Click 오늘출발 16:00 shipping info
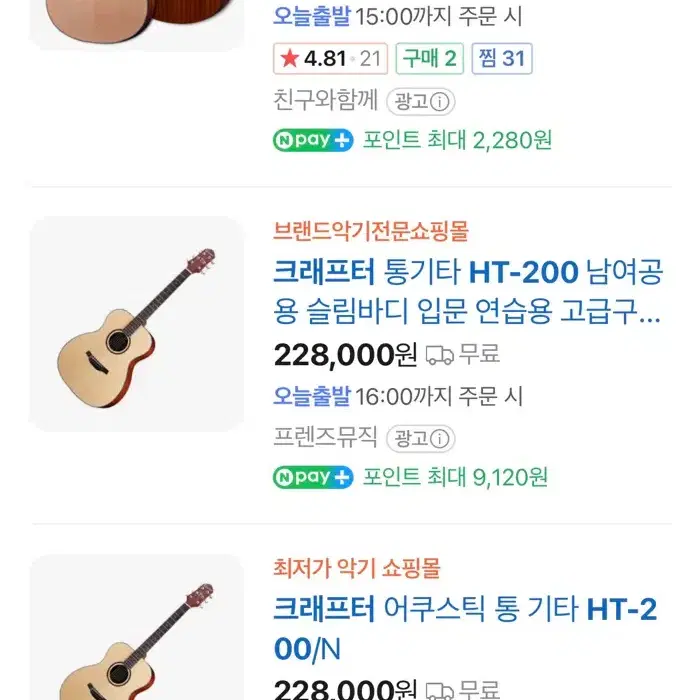 [398, 396]
